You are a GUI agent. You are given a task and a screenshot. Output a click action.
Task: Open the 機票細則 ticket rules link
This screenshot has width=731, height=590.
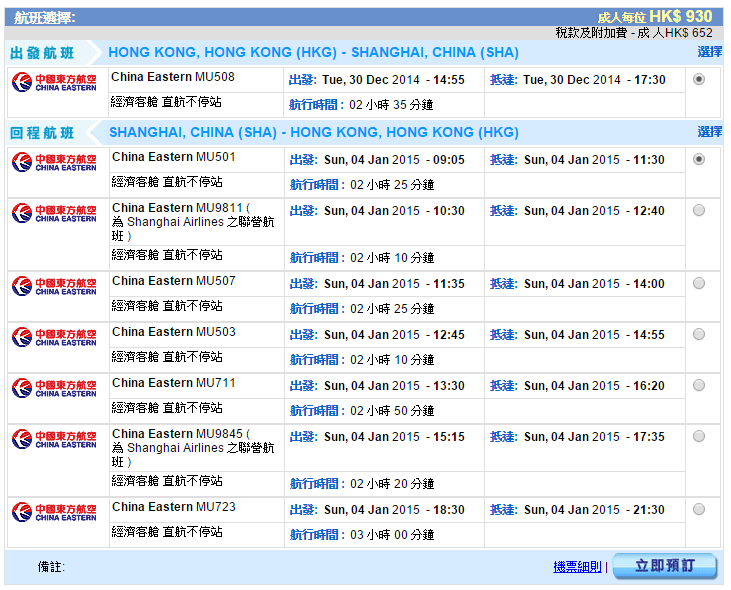[x=577, y=567]
